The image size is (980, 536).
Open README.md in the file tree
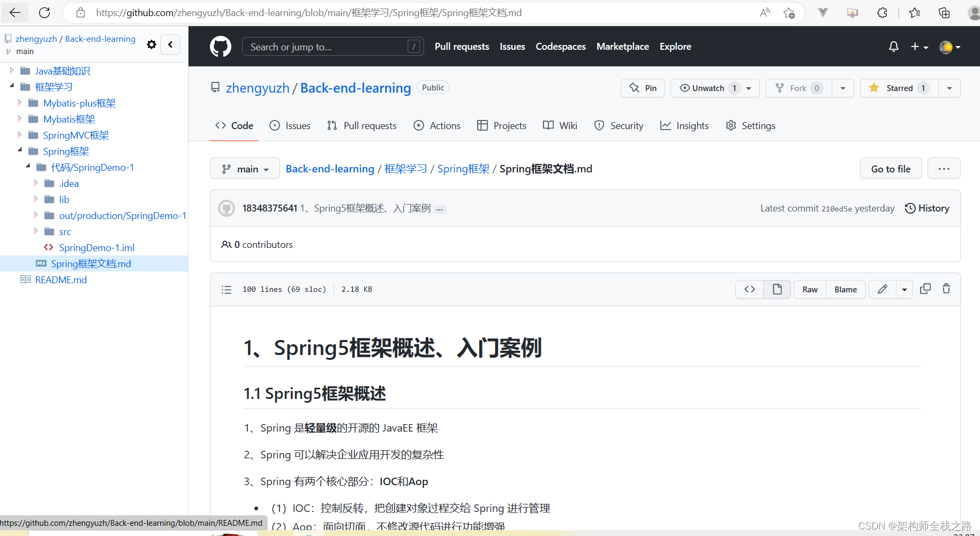pyautogui.click(x=61, y=280)
